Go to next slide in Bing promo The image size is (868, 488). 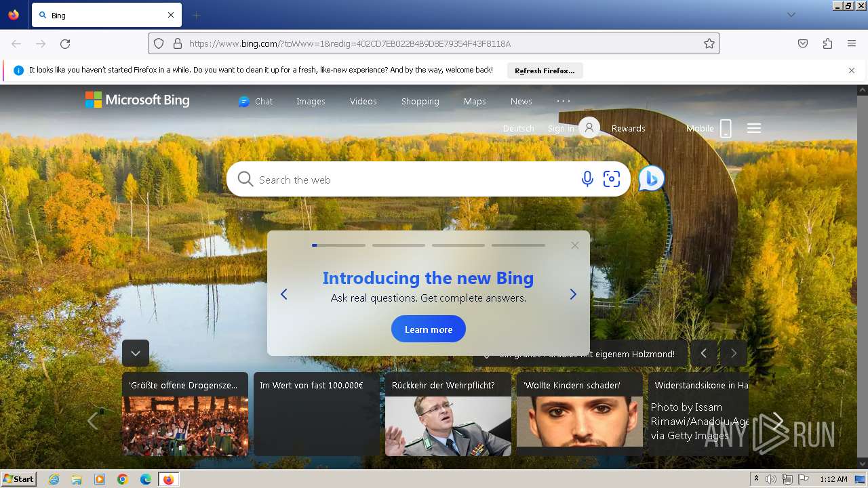(x=573, y=294)
